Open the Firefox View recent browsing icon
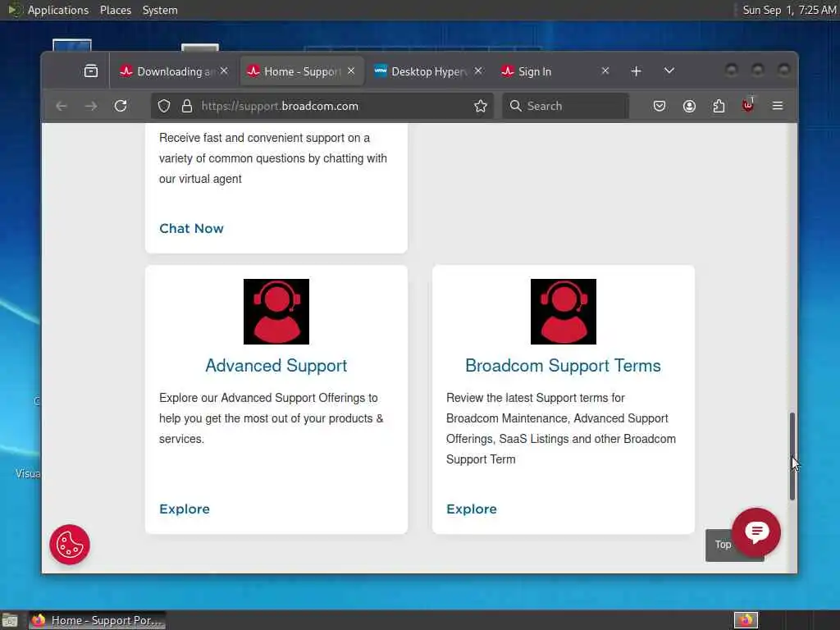Image resolution: width=840 pixels, height=630 pixels. click(x=91, y=71)
